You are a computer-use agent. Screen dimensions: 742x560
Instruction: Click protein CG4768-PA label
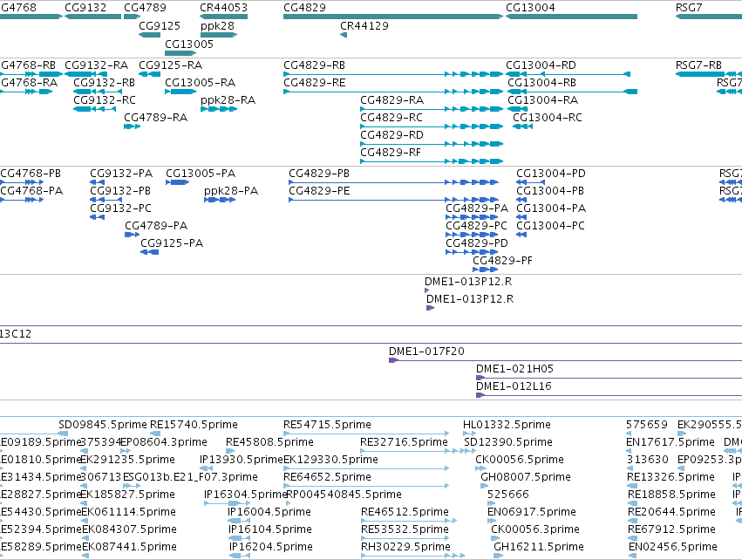pos(31,191)
